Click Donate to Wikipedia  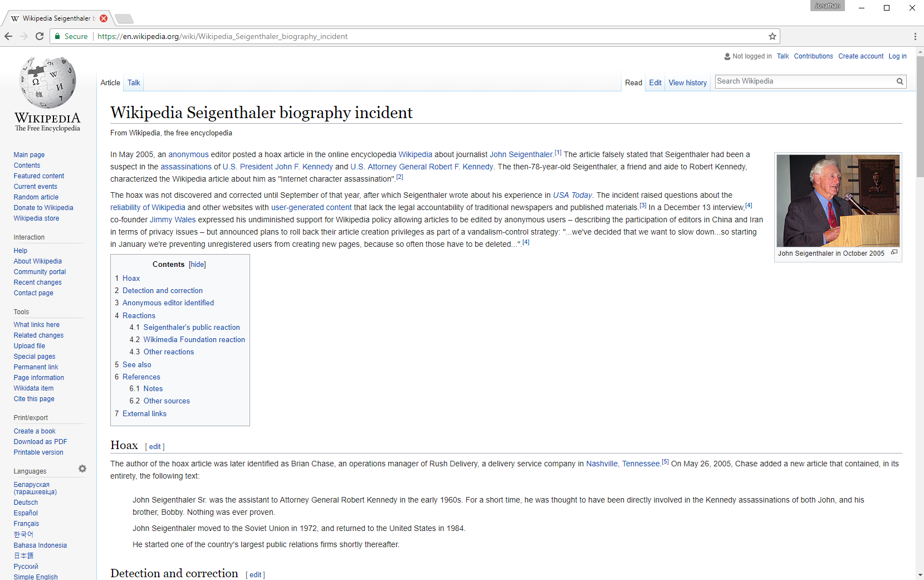[x=43, y=208]
